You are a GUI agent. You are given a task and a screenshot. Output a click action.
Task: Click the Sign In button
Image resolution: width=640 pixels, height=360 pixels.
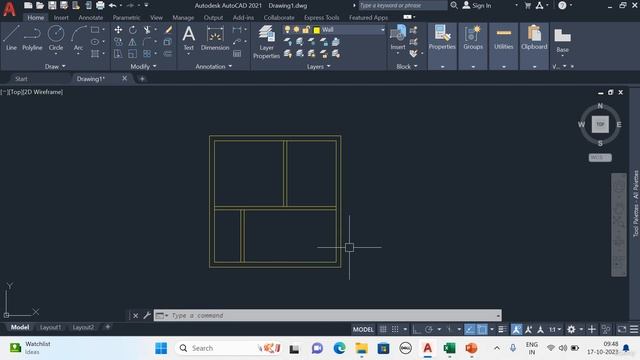point(477,5)
